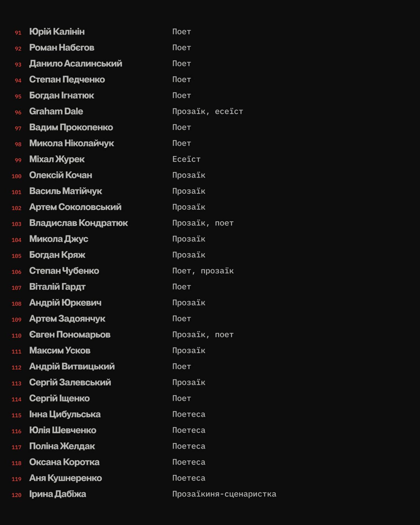
Task: Click the name Євген Пономарьов
Action: pyautogui.click(x=70, y=334)
